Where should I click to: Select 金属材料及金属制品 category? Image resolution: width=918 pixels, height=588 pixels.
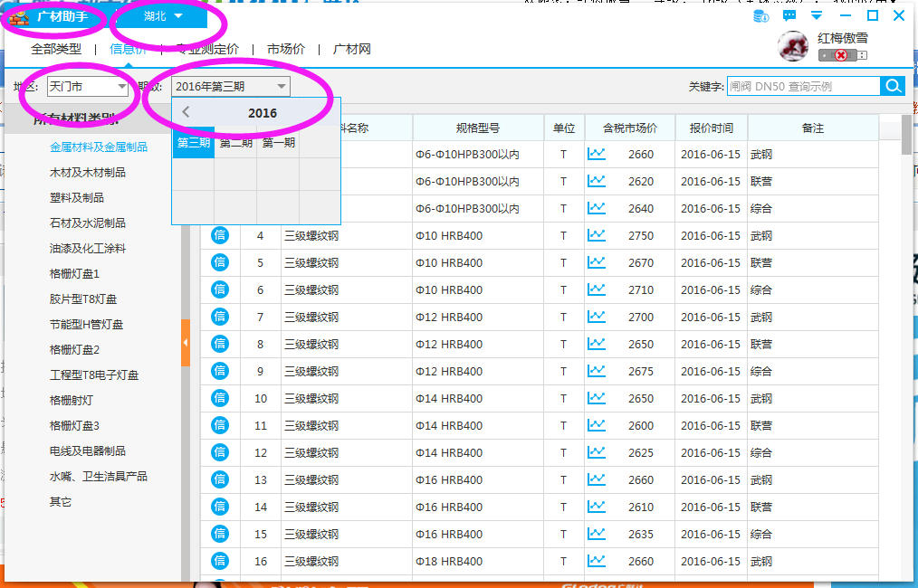click(99, 147)
